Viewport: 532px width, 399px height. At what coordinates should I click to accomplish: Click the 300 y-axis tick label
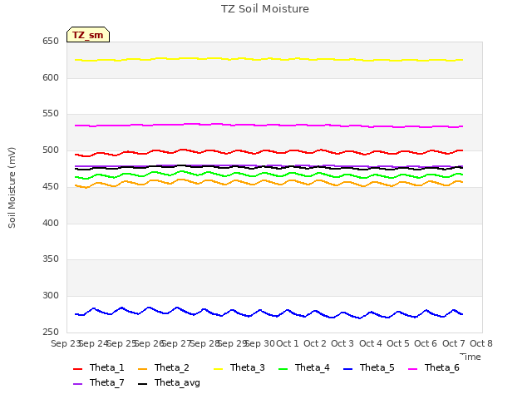(51, 296)
